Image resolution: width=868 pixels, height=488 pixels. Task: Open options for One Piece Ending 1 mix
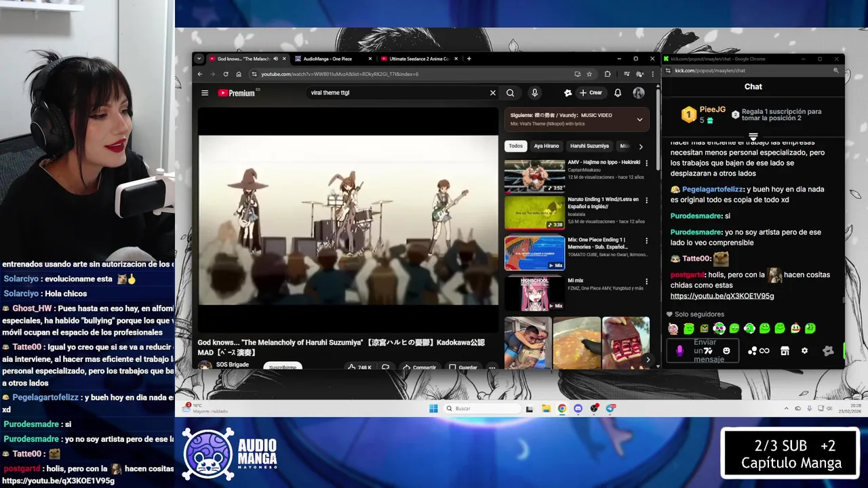tap(646, 241)
